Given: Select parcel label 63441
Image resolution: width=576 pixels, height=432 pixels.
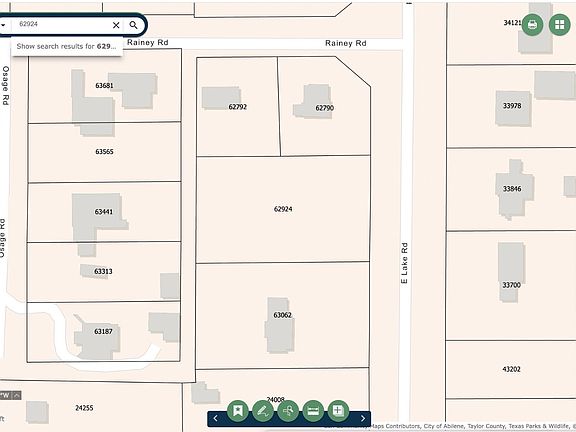Looking at the screenshot, I should tap(104, 212).
